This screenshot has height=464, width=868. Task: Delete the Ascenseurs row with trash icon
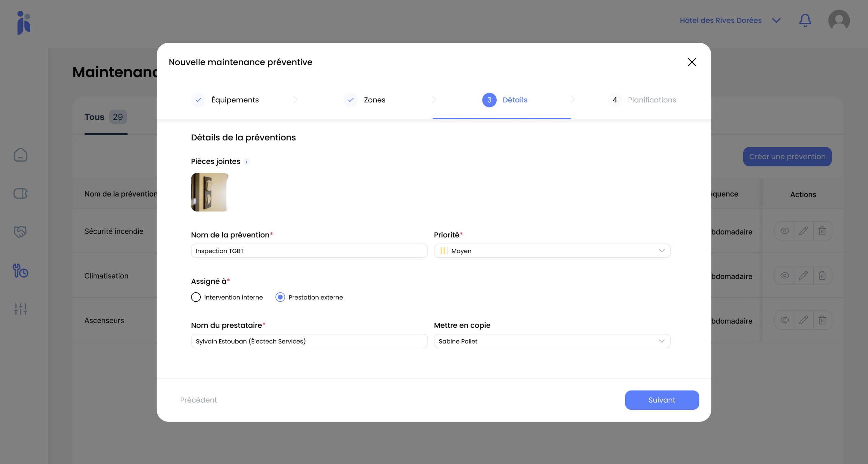point(822,320)
